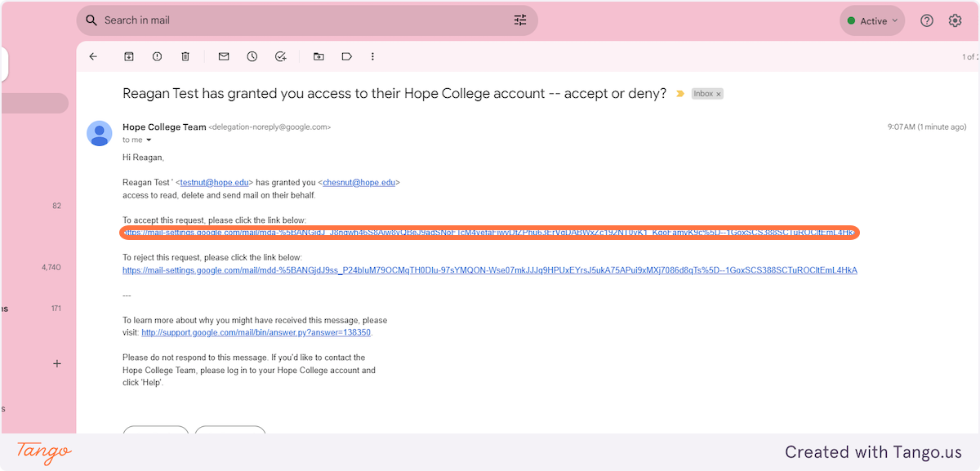The height and width of the screenshot is (471, 980).
Task: Expand the Active status dropdown
Action: (872, 21)
